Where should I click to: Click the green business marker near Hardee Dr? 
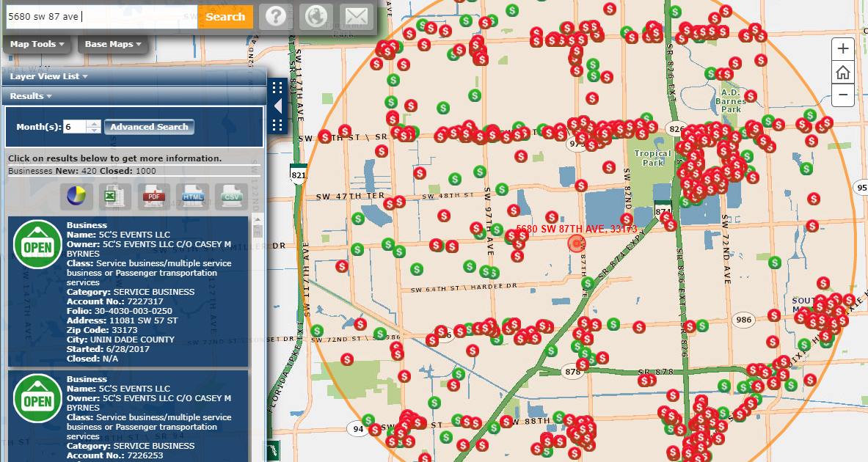click(587, 283)
